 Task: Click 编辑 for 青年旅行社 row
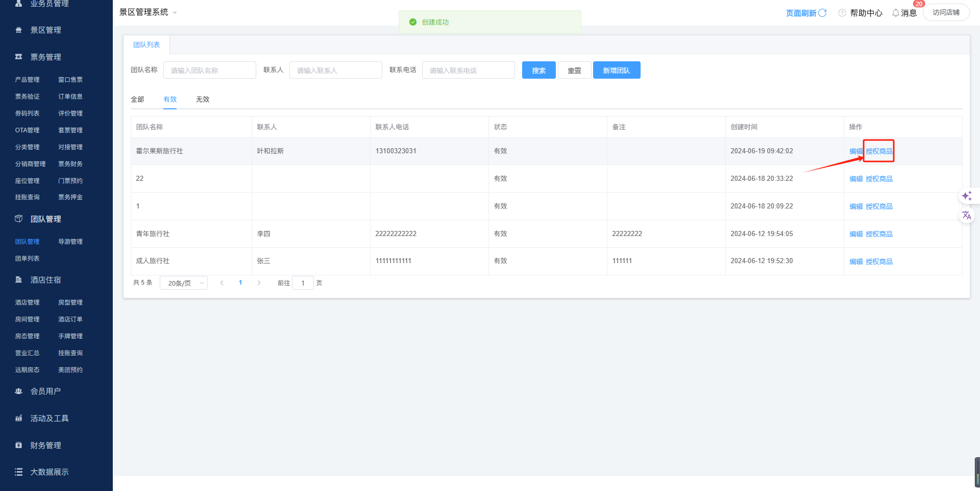pos(855,234)
